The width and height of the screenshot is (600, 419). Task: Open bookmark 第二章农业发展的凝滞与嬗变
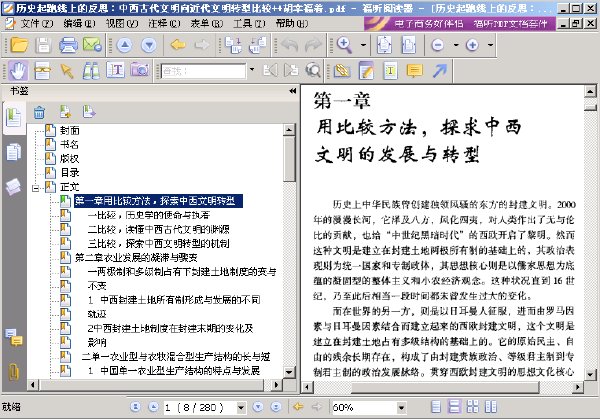[x=136, y=258]
